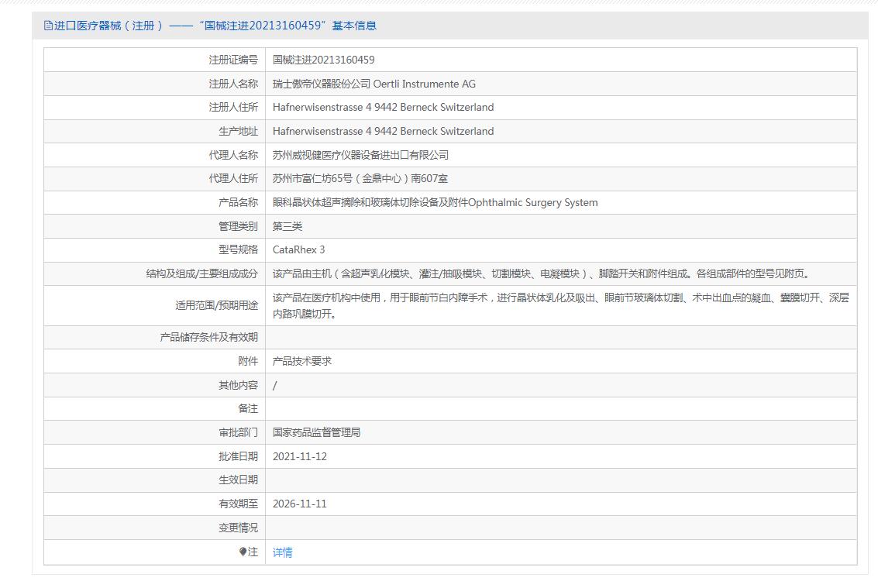
Task: Click the document icon before 进口医疗器械 header
Action: coord(48,26)
